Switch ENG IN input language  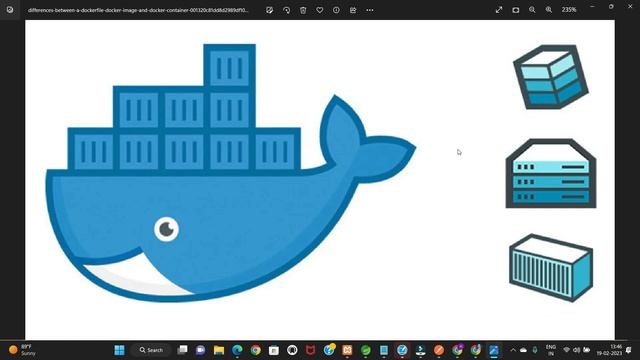pos(551,350)
